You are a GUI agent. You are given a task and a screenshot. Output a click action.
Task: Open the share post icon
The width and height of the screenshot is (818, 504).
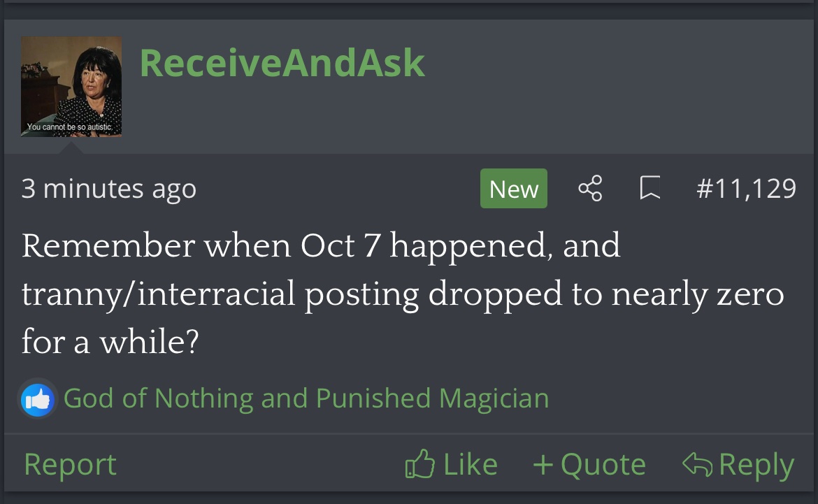click(590, 188)
